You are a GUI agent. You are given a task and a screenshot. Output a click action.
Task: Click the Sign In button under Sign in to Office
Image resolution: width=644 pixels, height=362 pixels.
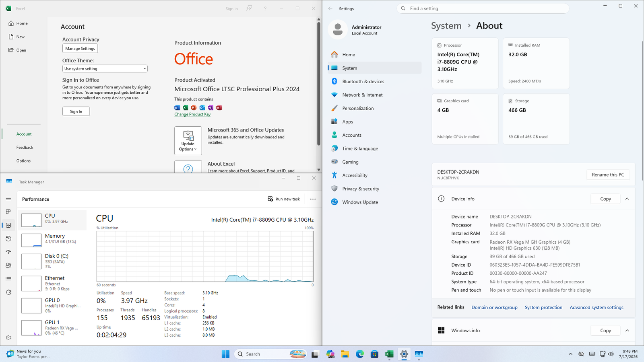coord(76,111)
